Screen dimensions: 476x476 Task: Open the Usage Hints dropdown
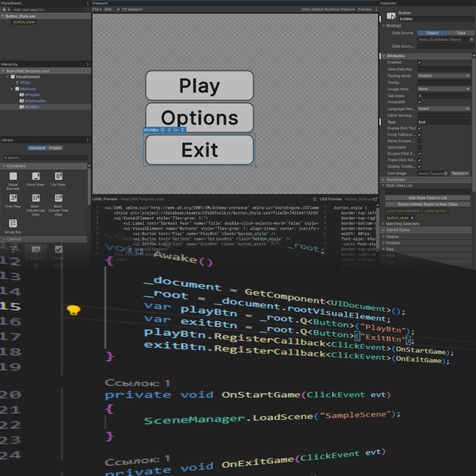pyautogui.click(x=443, y=89)
